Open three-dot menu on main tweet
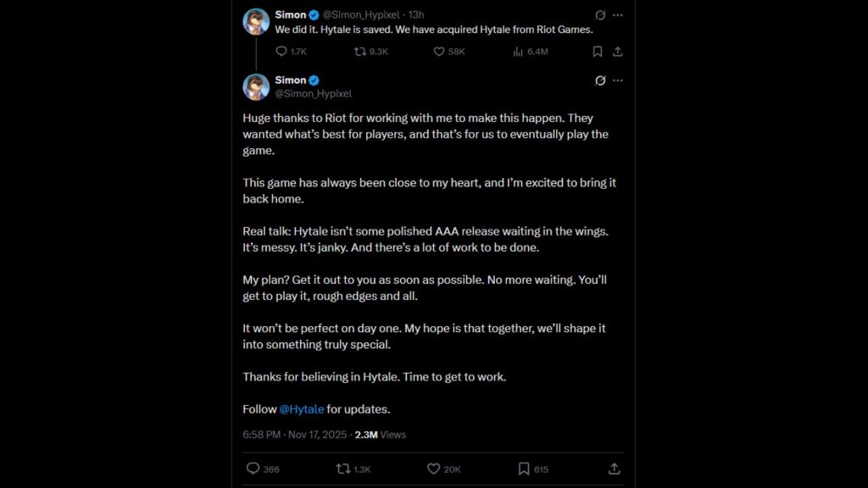868x488 pixels. pos(618,80)
